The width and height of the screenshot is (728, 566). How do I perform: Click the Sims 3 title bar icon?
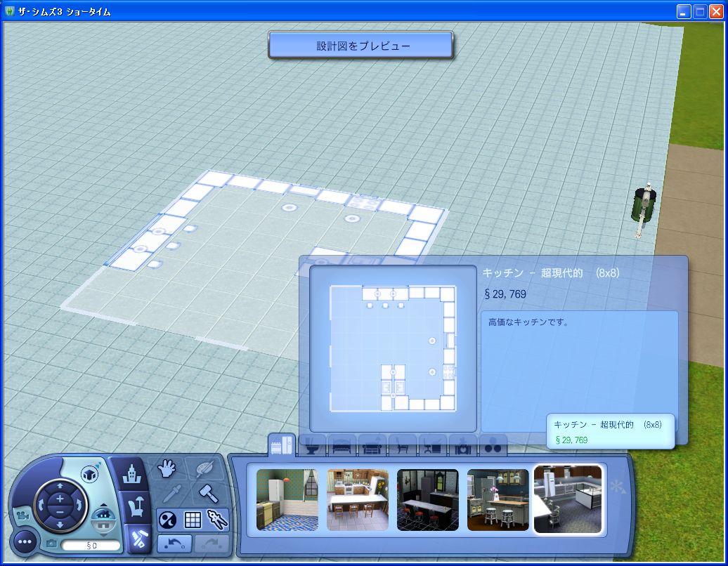(x=9, y=12)
